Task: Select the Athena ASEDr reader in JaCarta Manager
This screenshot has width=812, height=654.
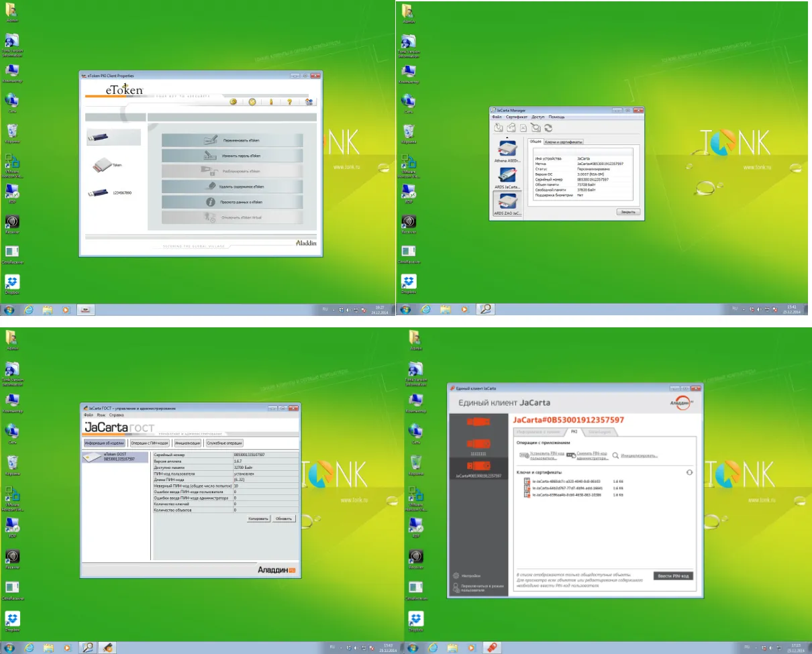Action: 507,150
